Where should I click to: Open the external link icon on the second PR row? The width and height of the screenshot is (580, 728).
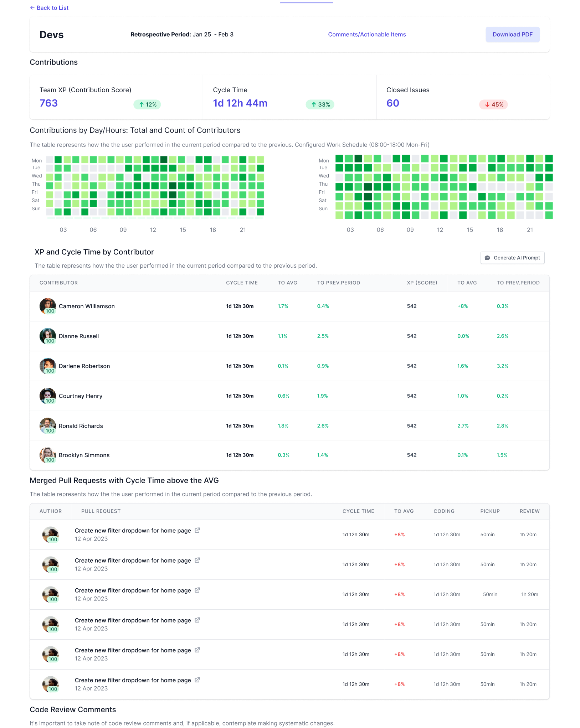[x=197, y=560]
